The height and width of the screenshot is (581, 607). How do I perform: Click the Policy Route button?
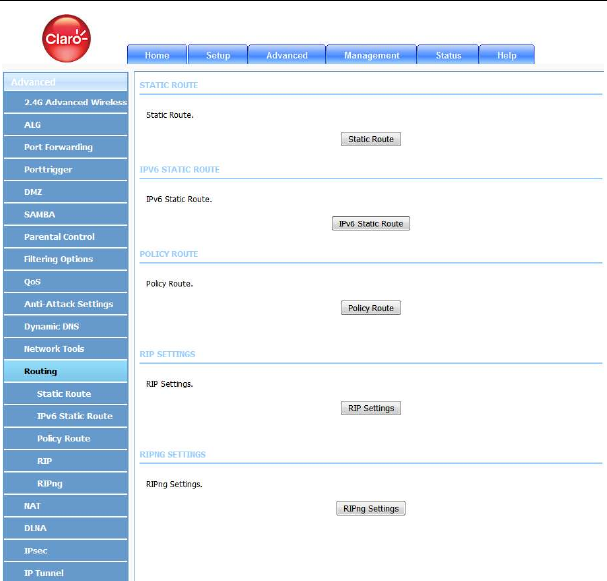(371, 308)
